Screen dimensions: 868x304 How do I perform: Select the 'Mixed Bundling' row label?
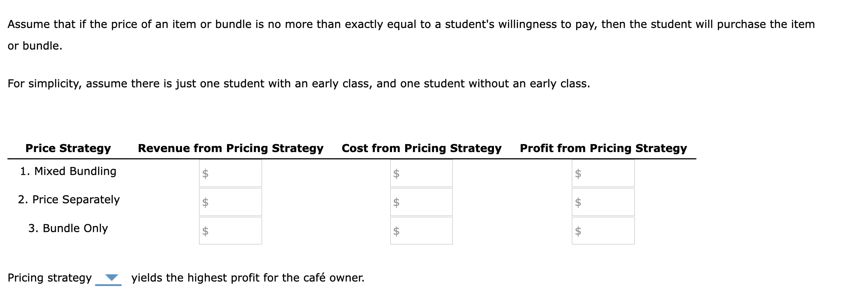[68, 171]
